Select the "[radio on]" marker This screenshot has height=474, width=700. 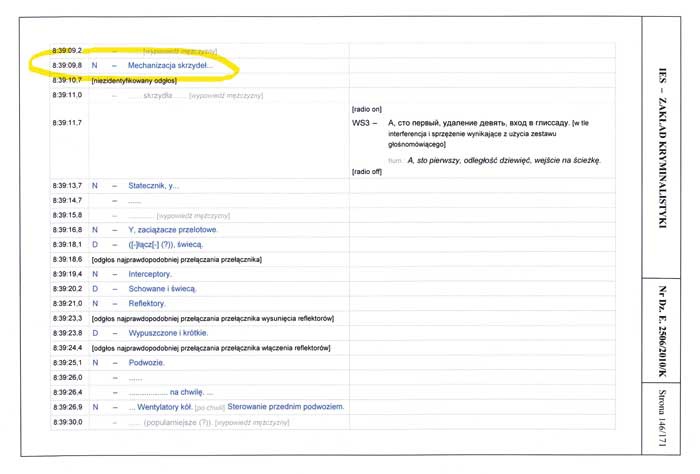pos(368,108)
